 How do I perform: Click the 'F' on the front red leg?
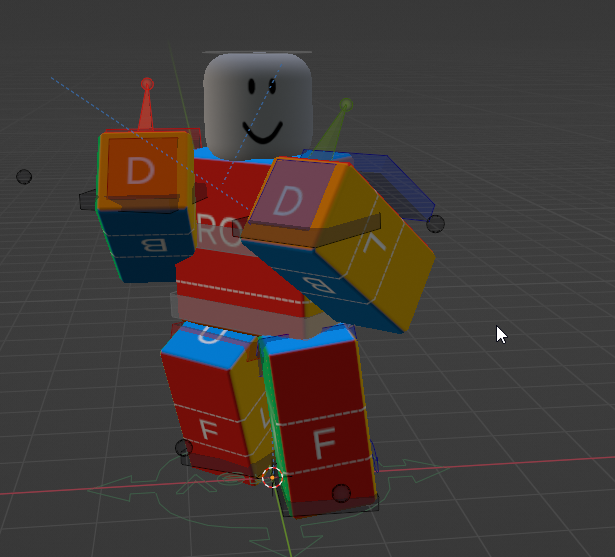[325, 443]
